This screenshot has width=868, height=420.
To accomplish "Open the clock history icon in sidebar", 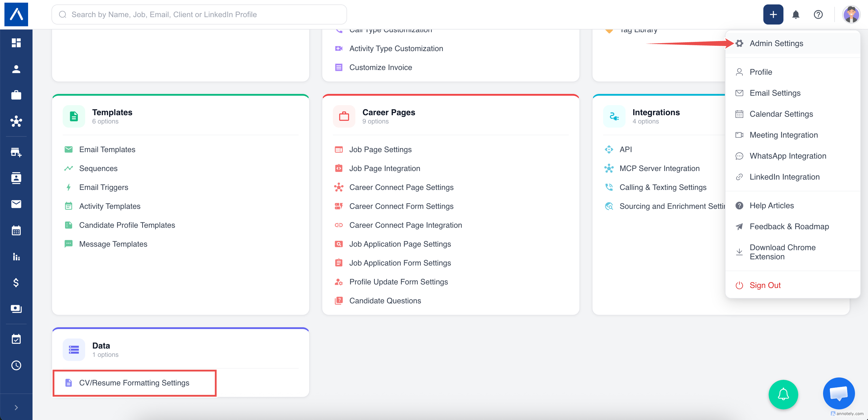I will pos(16,365).
